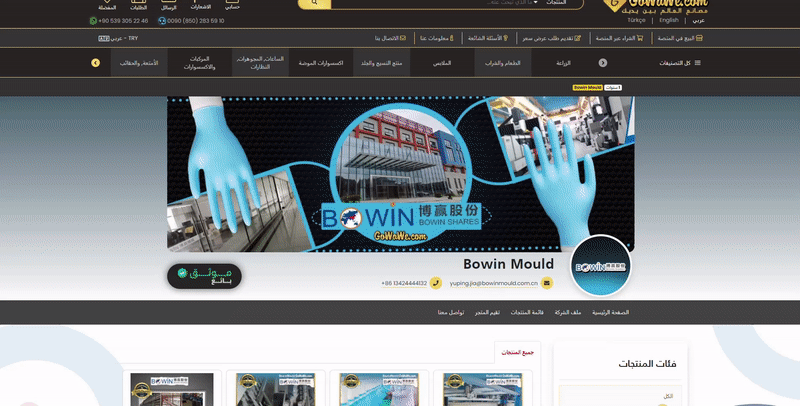
Task: Switch language to Türkçe
Action: pos(636,20)
